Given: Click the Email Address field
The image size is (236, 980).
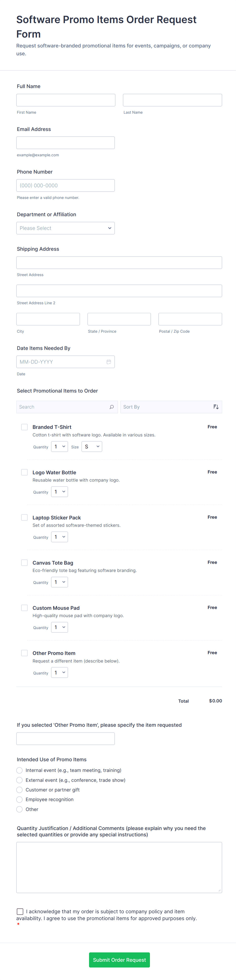Looking at the screenshot, I should tap(65, 142).
